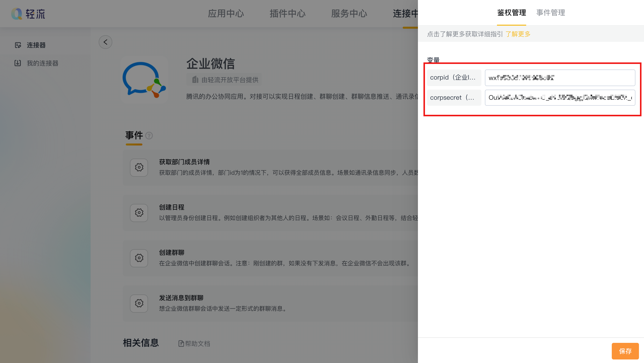Click the 获取部门成员详情 event title

[184, 162]
